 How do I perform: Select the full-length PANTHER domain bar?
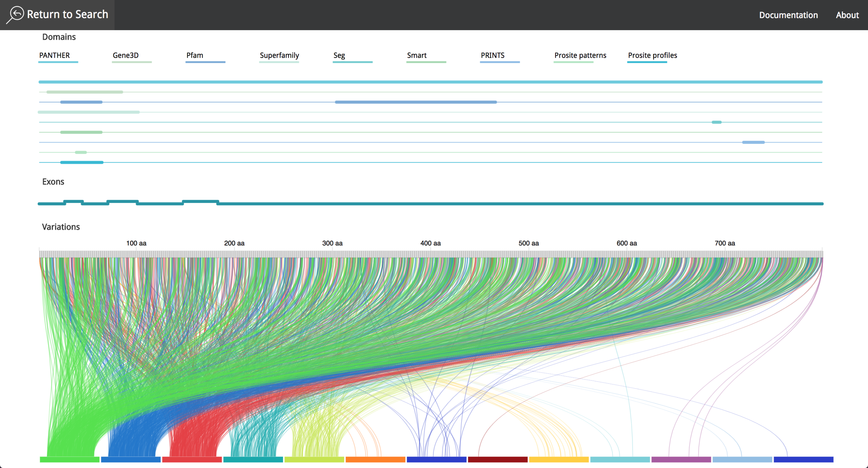click(431, 82)
